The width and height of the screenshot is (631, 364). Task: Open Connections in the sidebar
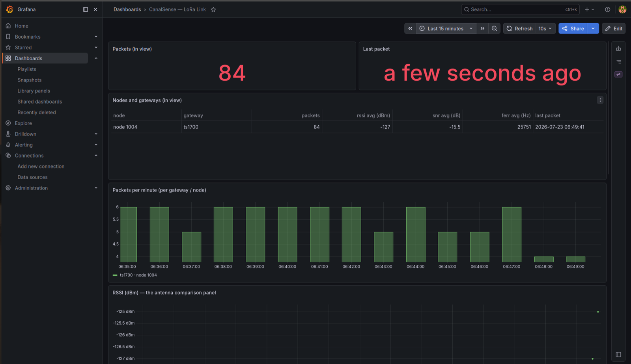coord(29,156)
